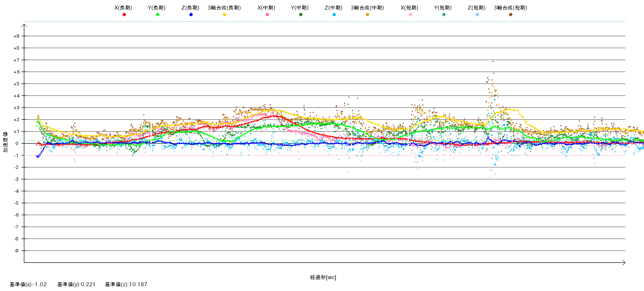Click the 経過秒[sec] x-axis title

323,277
